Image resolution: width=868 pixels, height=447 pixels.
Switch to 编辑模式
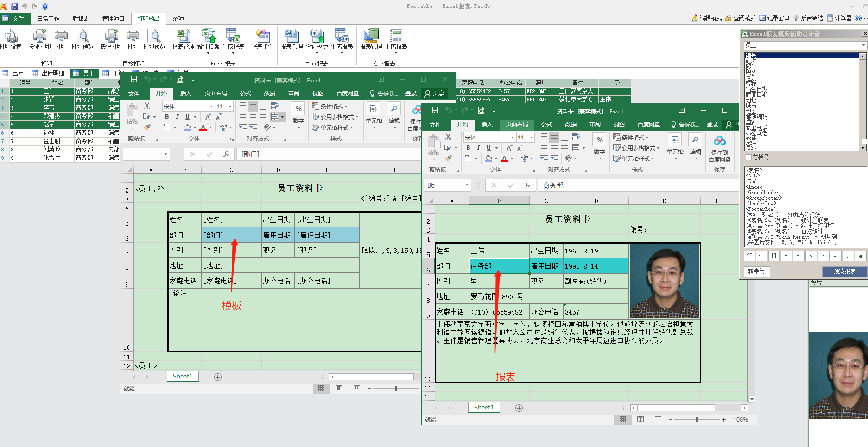(x=707, y=18)
